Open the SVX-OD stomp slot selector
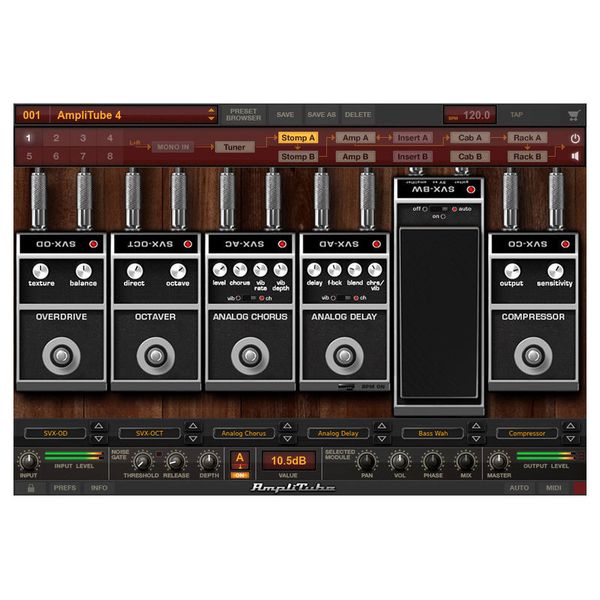The height and width of the screenshot is (600, 600). tap(55, 433)
